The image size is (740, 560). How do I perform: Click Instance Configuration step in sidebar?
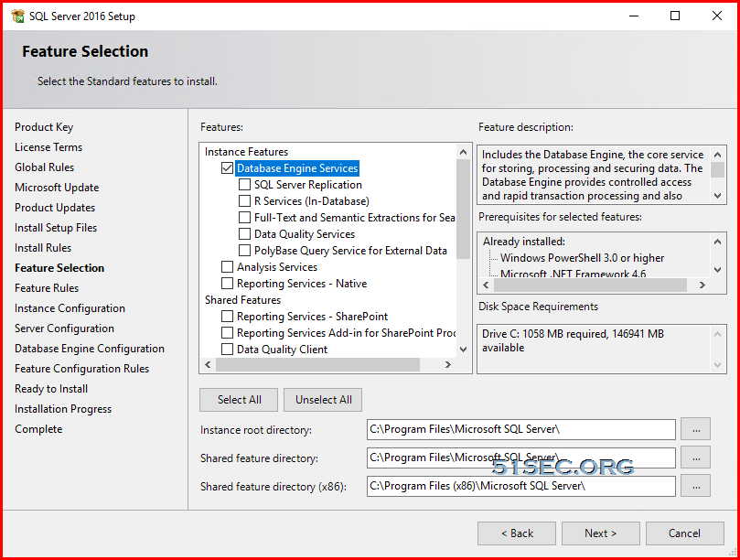[70, 308]
